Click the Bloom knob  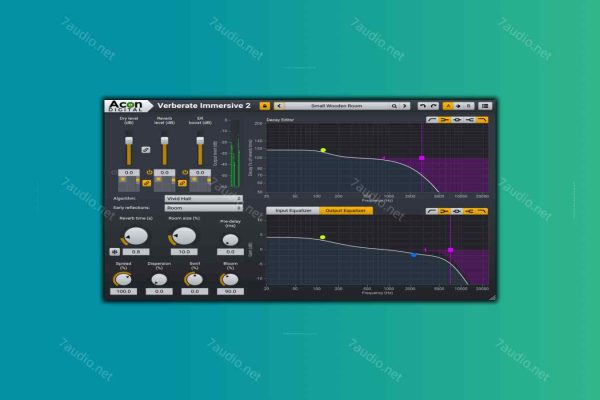coord(230,279)
